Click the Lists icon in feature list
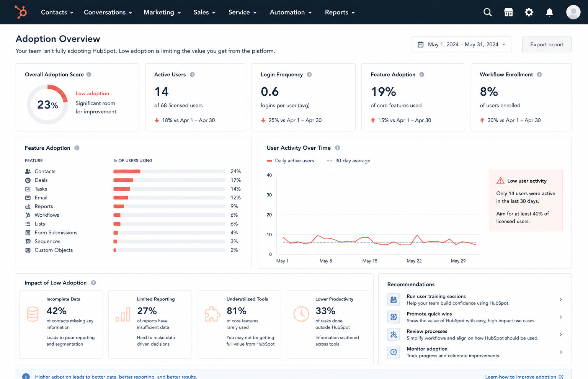The width and height of the screenshot is (588, 379). pyautogui.click(x=28, y=224)
